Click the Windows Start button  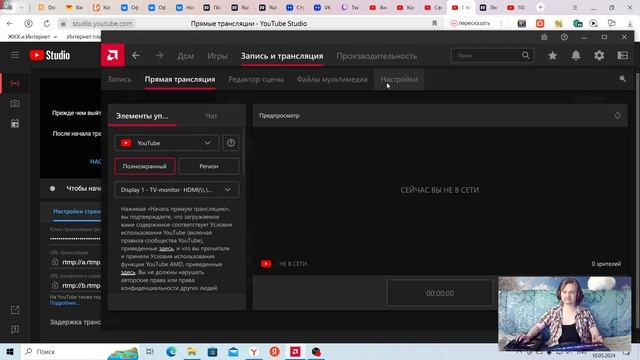(x=10, y=351)
